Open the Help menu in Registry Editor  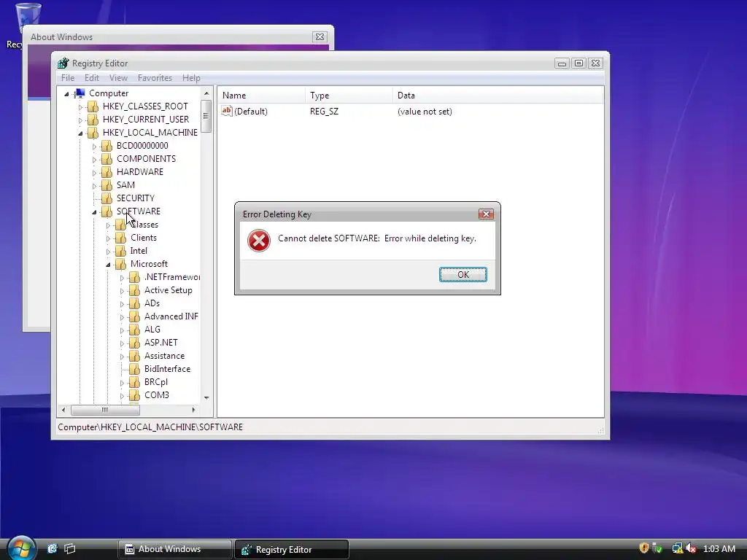click(x=191, y=77)
